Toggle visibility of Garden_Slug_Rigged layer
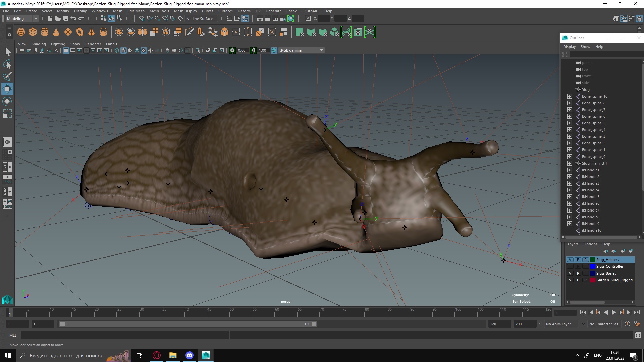 [570, 280]
